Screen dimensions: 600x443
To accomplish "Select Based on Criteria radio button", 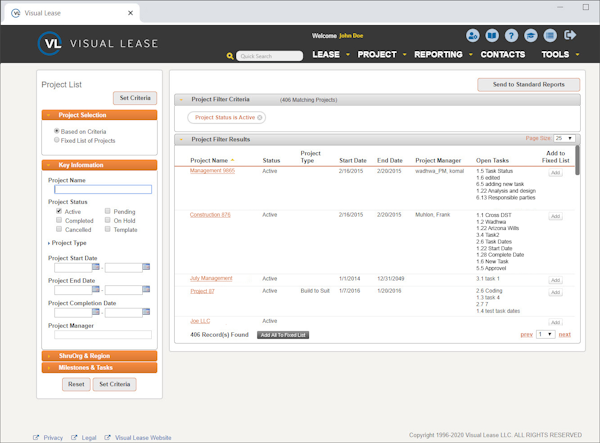I will (x=57, y=131).
